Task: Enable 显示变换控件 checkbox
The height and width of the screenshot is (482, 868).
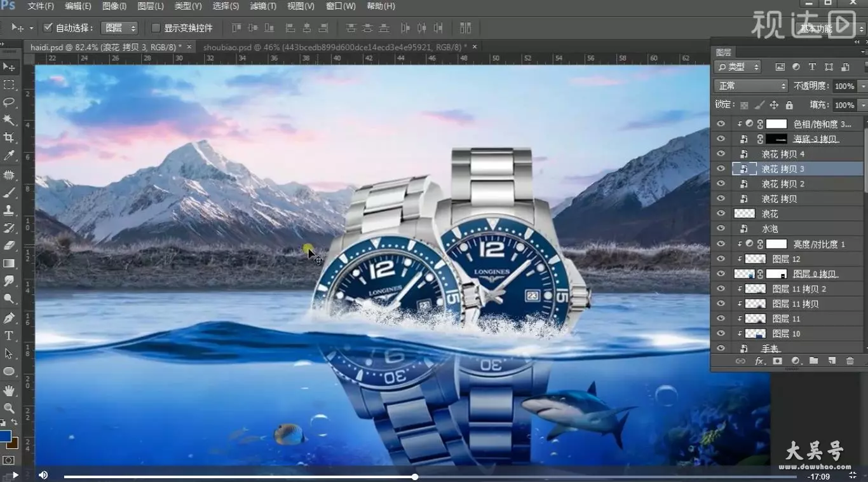Action: [x=156, y=28]
